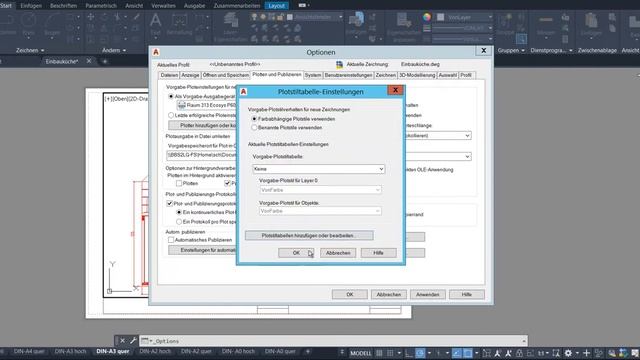Select Farbabhängige Plotstile verwenden
Viewport: 640px width, 360px height.
(x=254, y=119)
